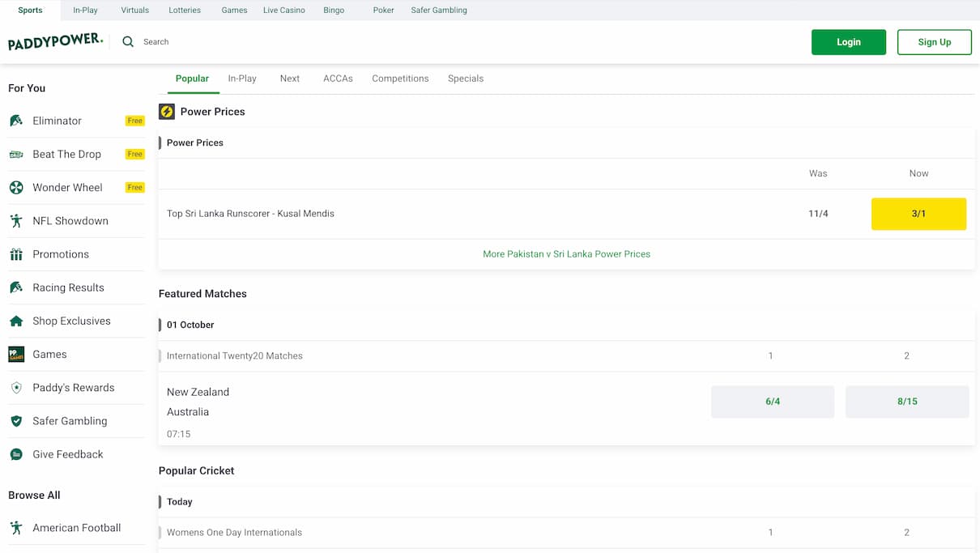
Task: Click Top Sri Lanka Runscorer - Kusal Mendis
Action: (x=250, y=214)
